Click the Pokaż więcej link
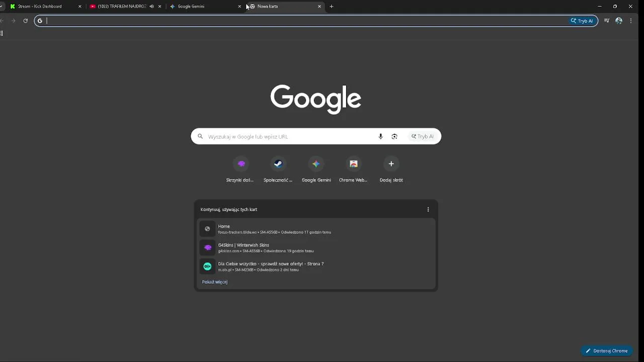This screenshot has width=644, height=362. pos(215,282)
